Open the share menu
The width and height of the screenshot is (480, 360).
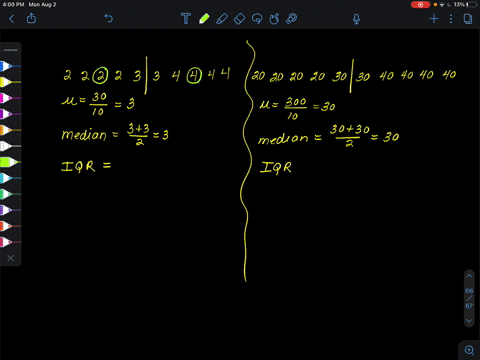31,18
